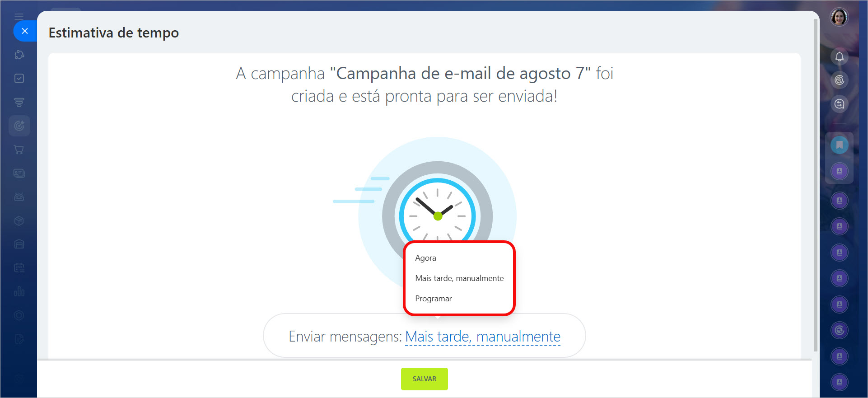Close the Estimativa de tempo slider panel
Screen dimensions: 868x398
(x=24, y=31)
